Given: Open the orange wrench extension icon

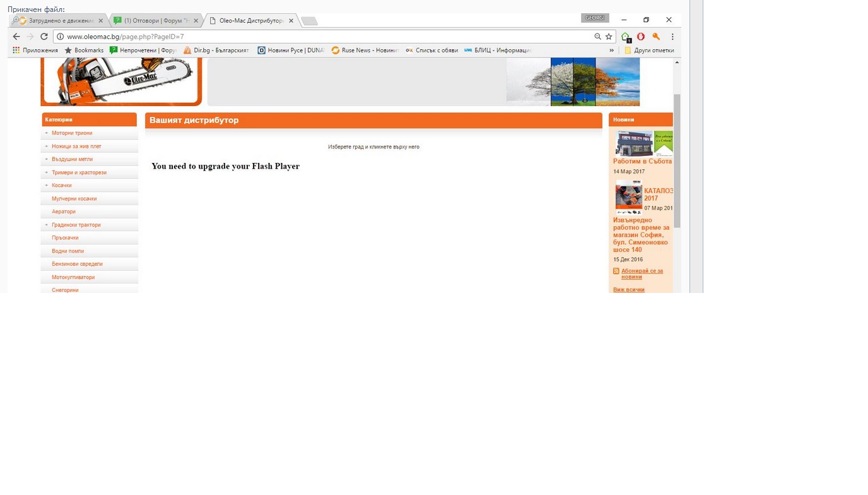Looking at the screenshot, I should (x=656, y=37).
